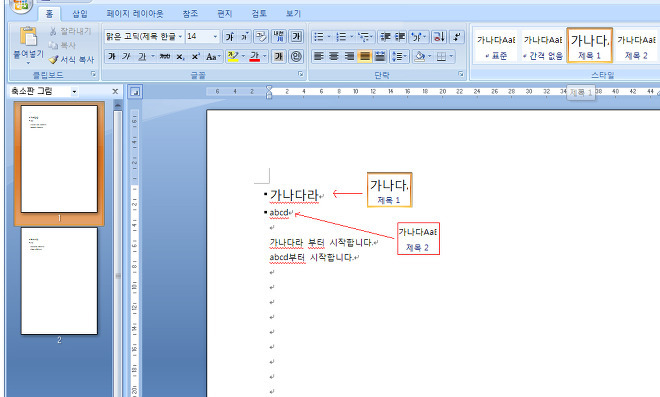Click ruler tab selector box
Image resolution: width=660 pixels, height=397 pixels.
click(x=135, y=91)
